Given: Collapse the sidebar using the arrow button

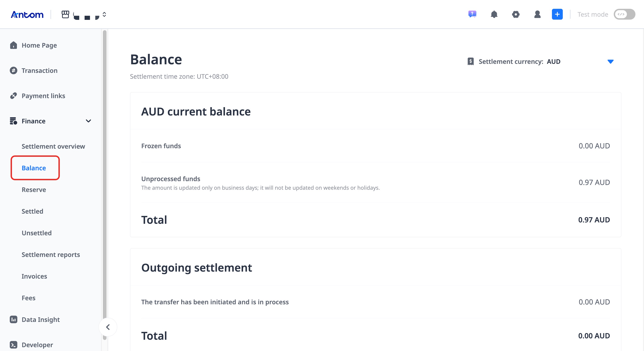Looking at the screenshot, I should click(108, 327).
